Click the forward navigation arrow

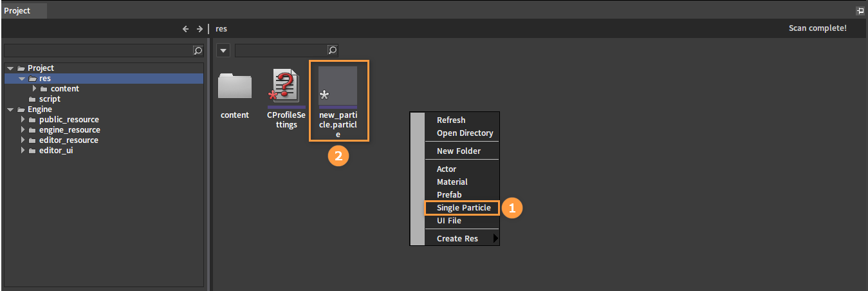(199, 28)
